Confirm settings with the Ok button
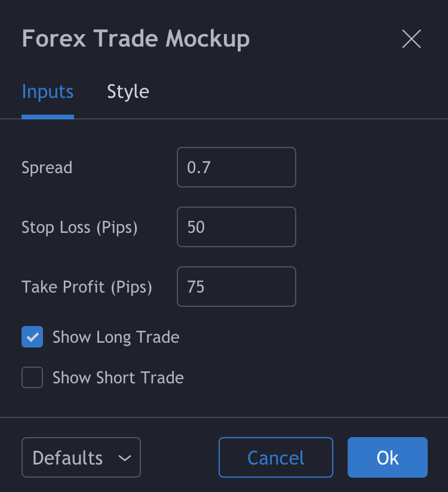This screenshot has width=448, height=492. pyautogui.click(x=387, y=458)
